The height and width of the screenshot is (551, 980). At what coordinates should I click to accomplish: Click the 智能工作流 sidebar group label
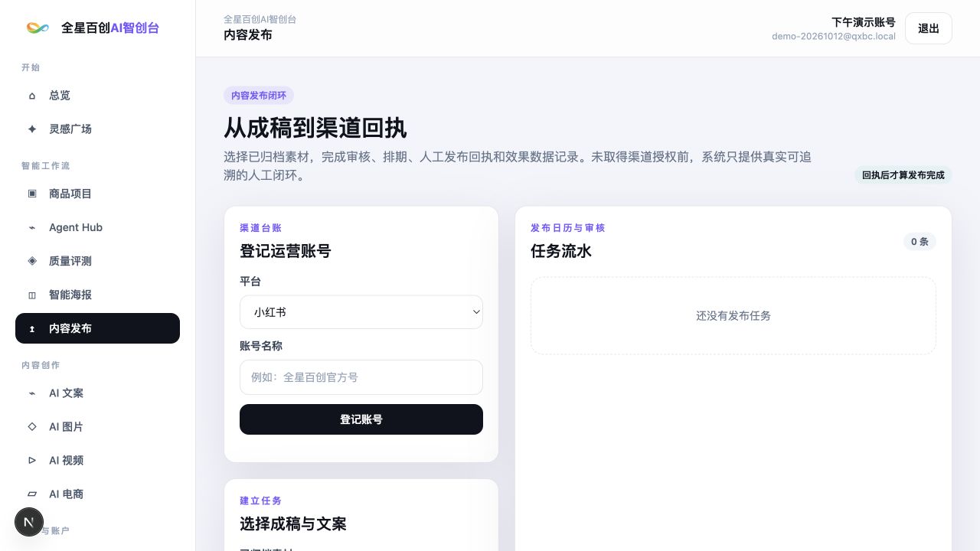point(46,166)
